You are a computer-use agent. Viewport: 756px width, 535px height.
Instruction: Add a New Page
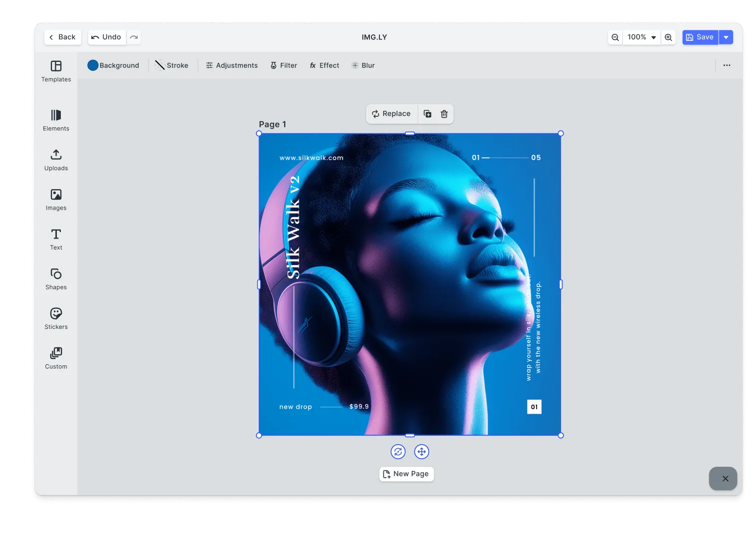click(406, 474)
